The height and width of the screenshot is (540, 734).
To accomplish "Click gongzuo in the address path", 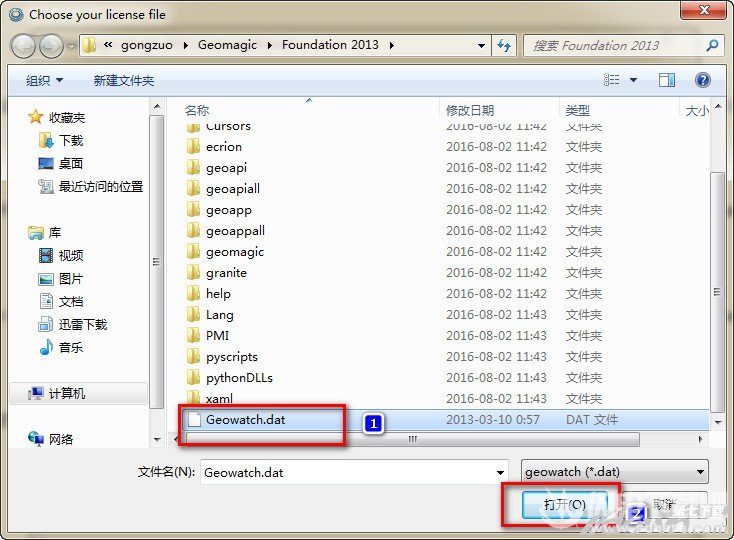I will 147,45.
